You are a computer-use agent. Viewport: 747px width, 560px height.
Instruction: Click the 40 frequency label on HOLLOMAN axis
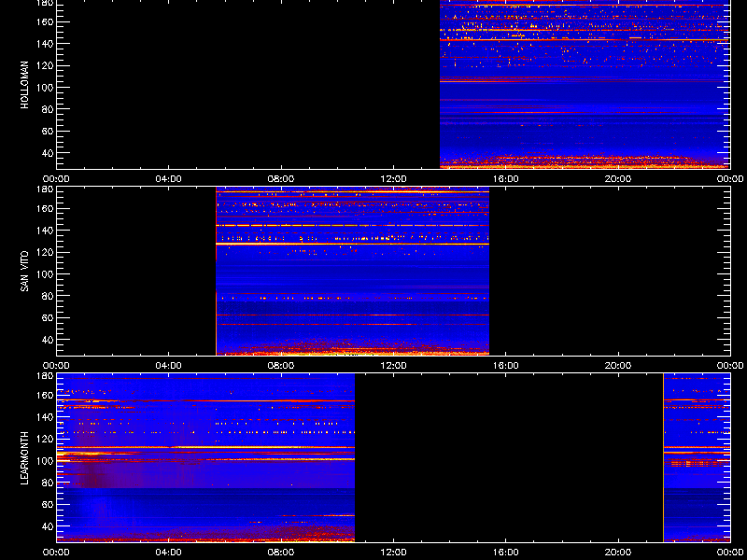tap(48, 153)
